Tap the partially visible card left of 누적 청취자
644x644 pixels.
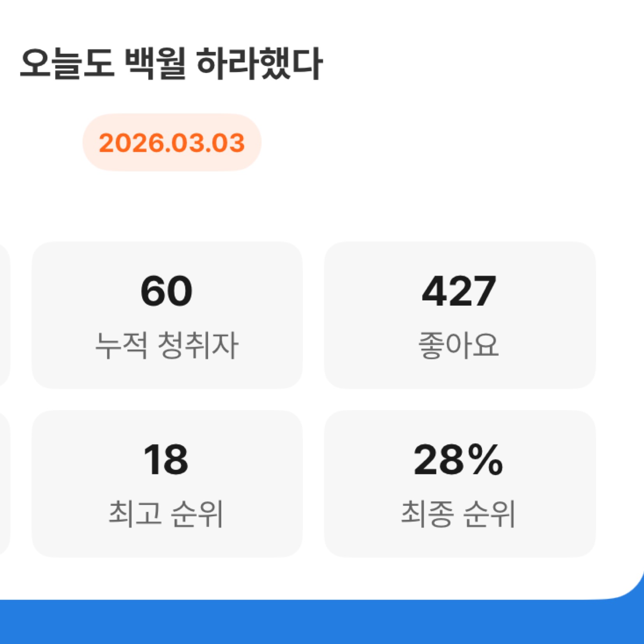coord(4,315)
